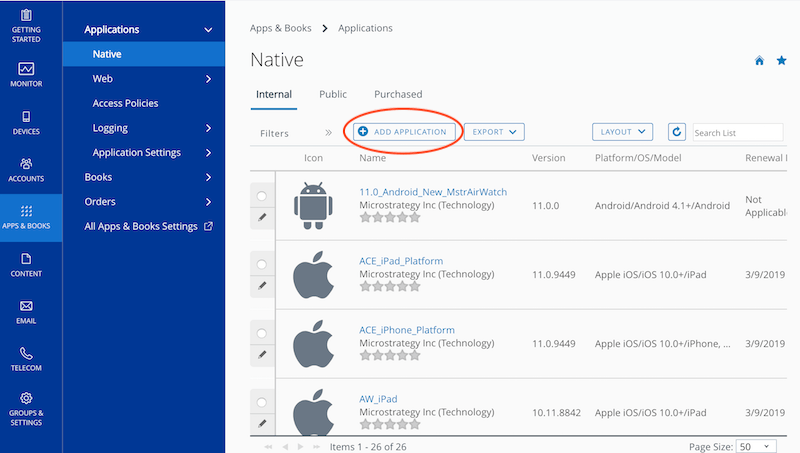Screen dimensions: 800x453
Task: Edit 11.0_Android_New_MstrAirWatch using pencil icon
Action: pos(262,217)
